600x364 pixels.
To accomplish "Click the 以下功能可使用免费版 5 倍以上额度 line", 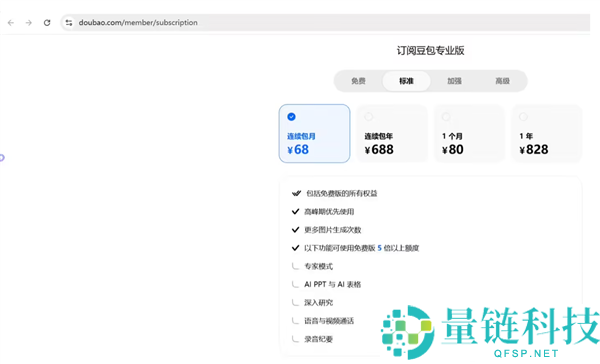I will [x=362, y=248].
